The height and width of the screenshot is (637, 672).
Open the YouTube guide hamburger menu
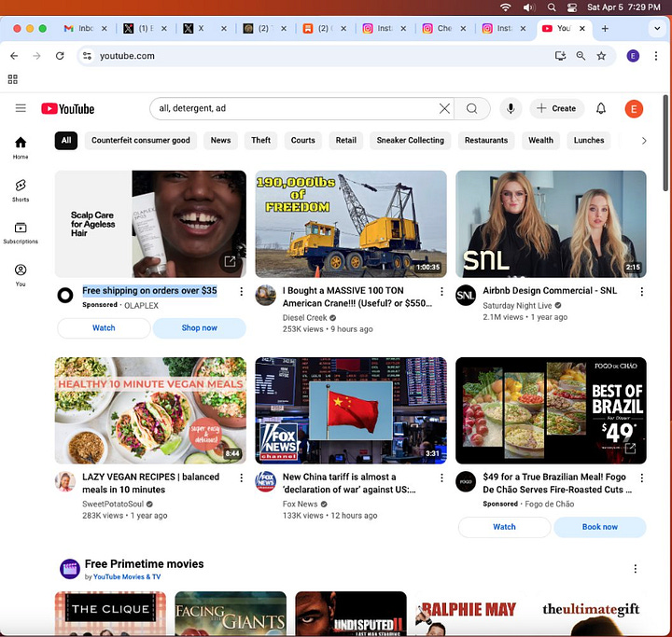(21, 108)
